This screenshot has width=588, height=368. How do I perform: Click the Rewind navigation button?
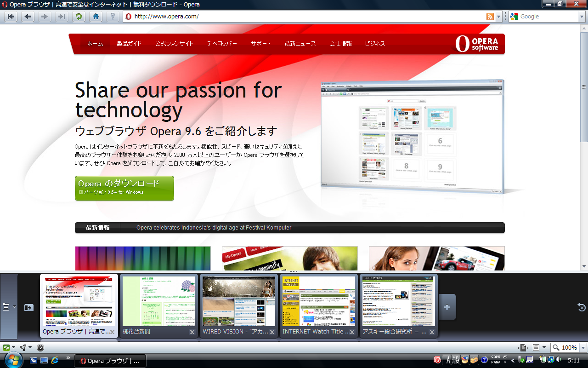point(11,17)
